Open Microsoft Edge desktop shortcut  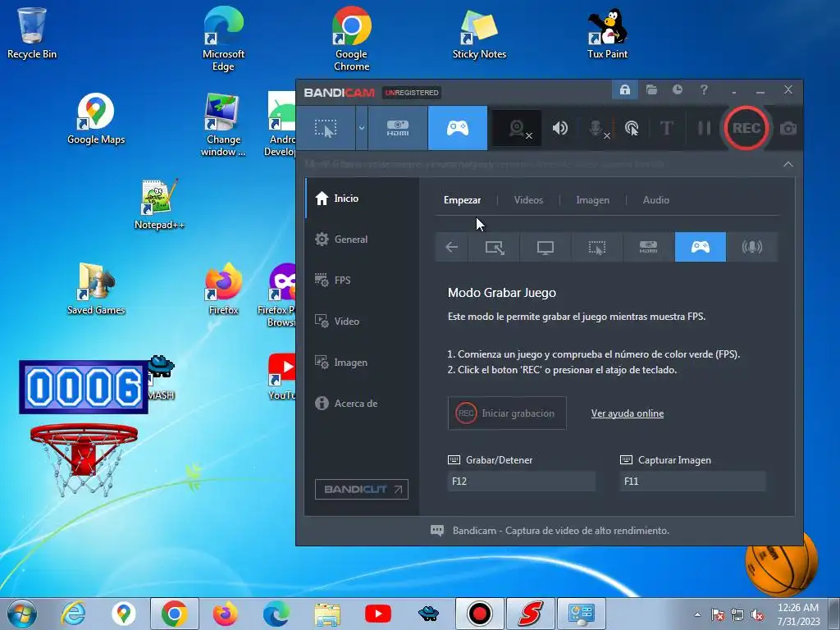click(223, 39)
